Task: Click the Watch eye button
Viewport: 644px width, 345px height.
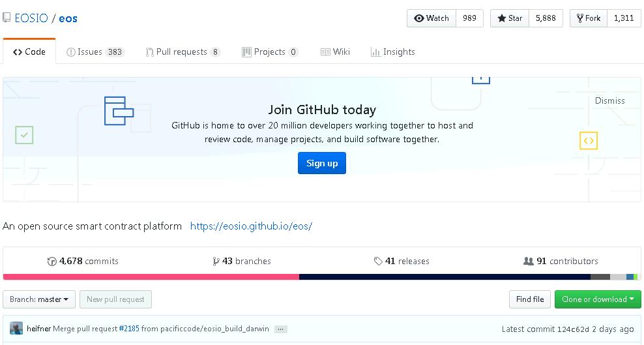Action: [432, 18]
